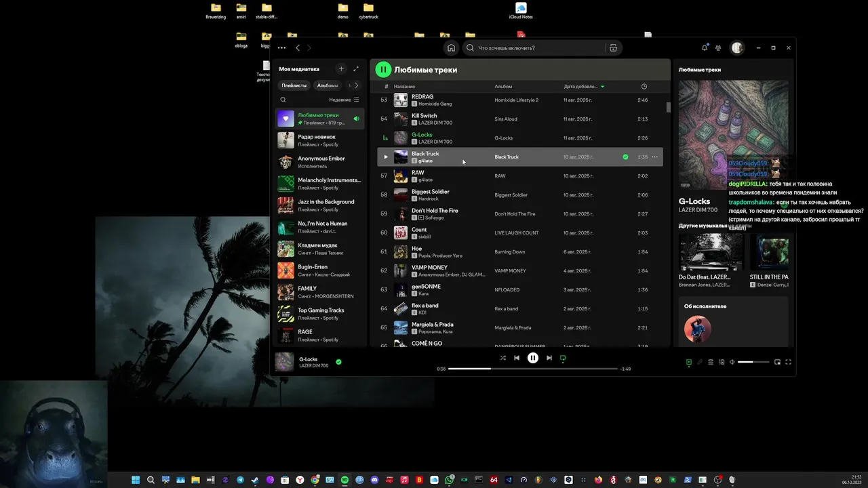
Task: Open the cybertruck desktop folder
Action: click(368, 11)
